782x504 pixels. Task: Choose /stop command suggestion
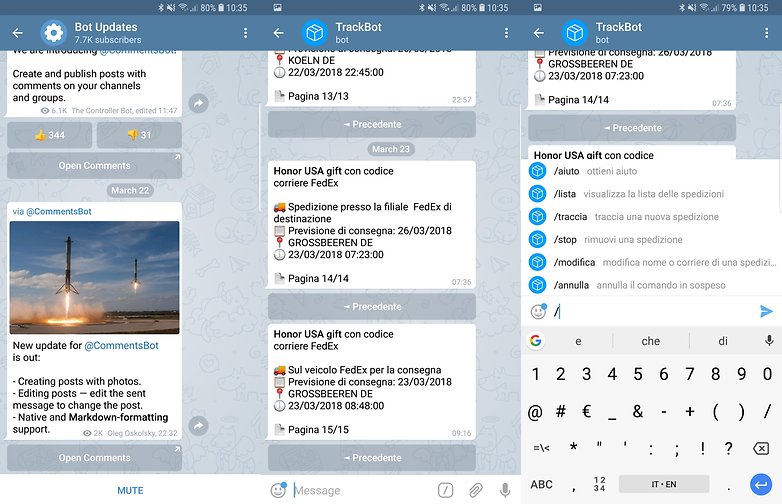651,240
